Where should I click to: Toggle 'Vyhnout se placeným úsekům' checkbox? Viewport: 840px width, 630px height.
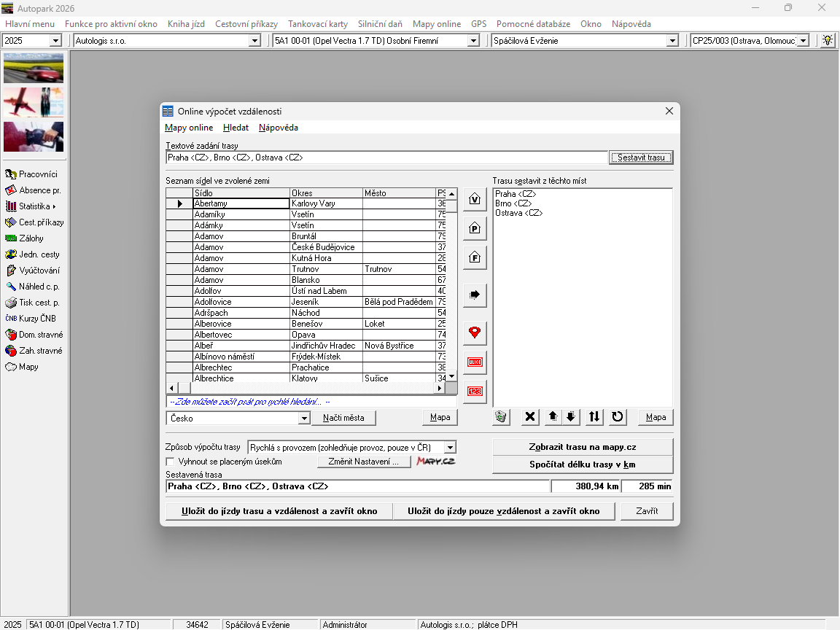tap(171, 462)
